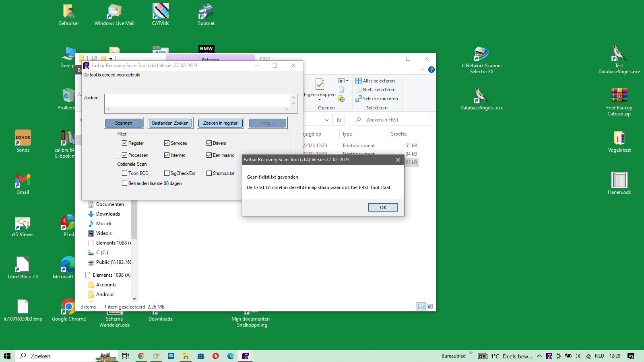Click the Explorer refresh button

pos(339,120)
